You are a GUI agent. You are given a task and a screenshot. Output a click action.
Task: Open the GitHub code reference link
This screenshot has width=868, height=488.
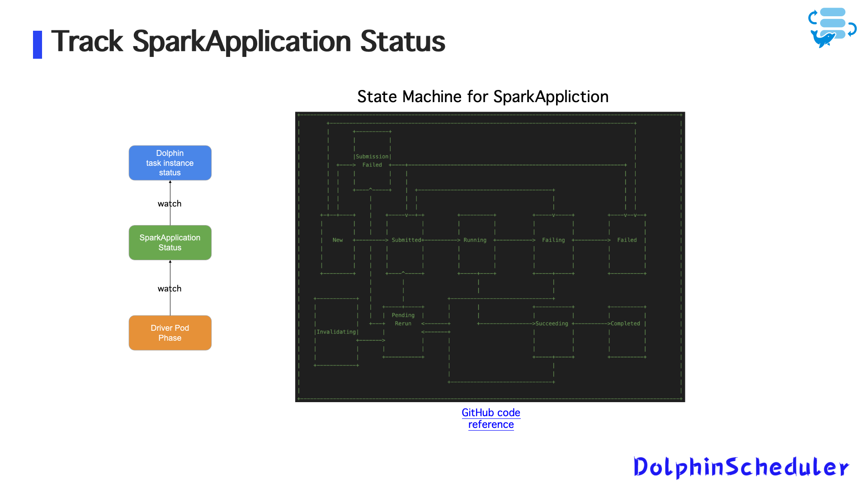pos(491,418)
